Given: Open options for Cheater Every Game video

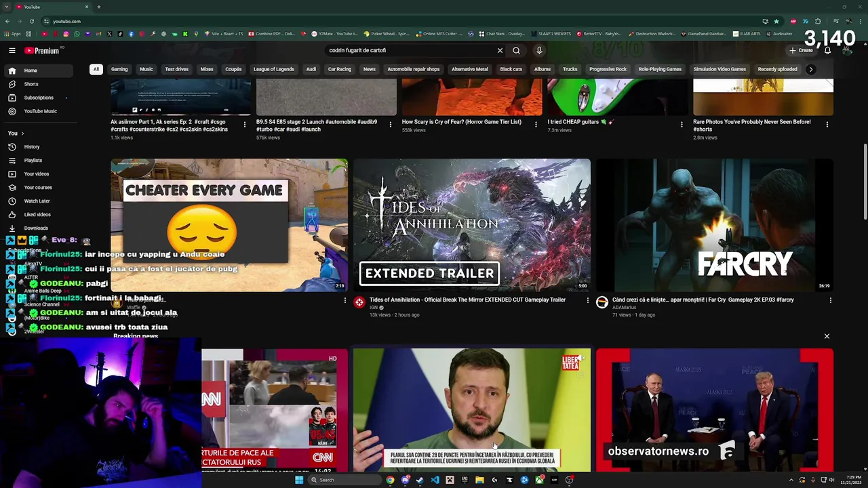Looking at the screenshot, I should (x=344, y=300).
